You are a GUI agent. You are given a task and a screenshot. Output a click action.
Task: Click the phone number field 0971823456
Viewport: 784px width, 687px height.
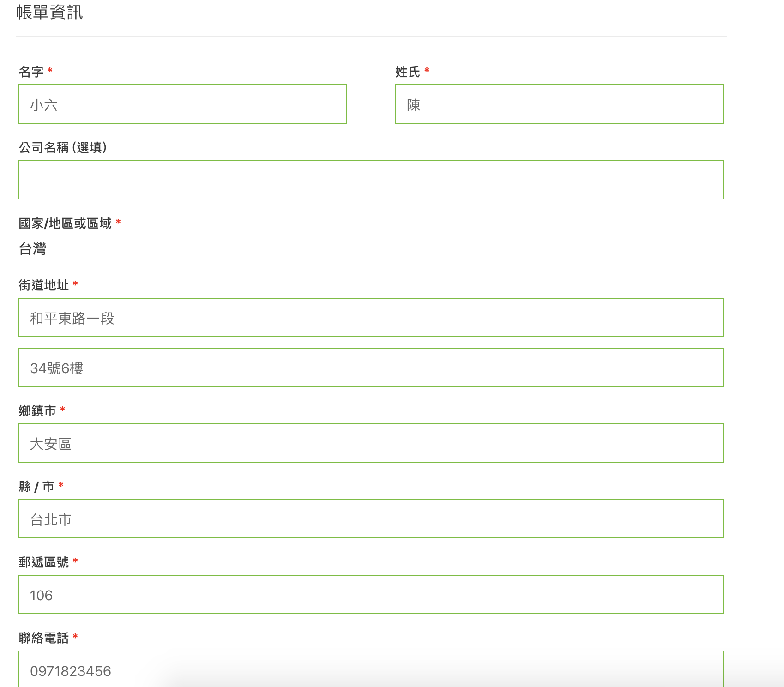coord(371,669)
